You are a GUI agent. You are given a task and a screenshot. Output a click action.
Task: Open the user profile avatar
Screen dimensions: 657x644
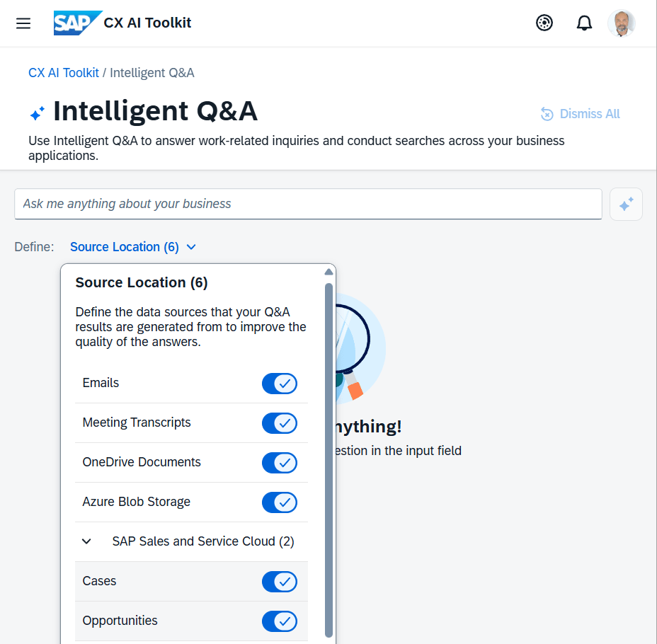621,23
